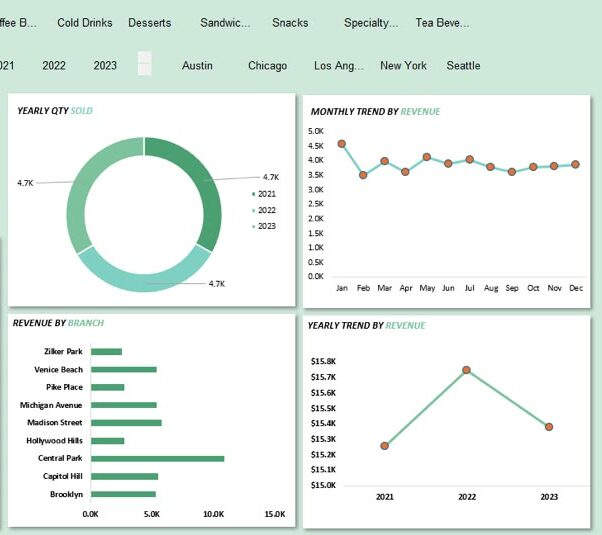
Task: Choose the Snacks slicer item
Action: point(290,23)
